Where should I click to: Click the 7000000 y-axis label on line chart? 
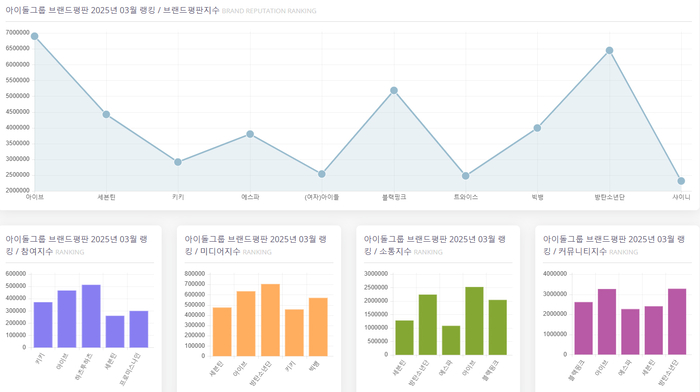[x=17, y=33]
